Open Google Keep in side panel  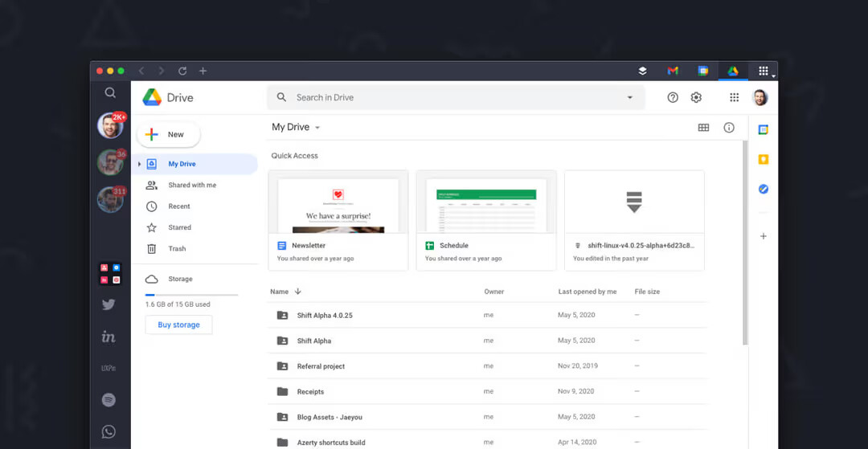tap(764, 159)
